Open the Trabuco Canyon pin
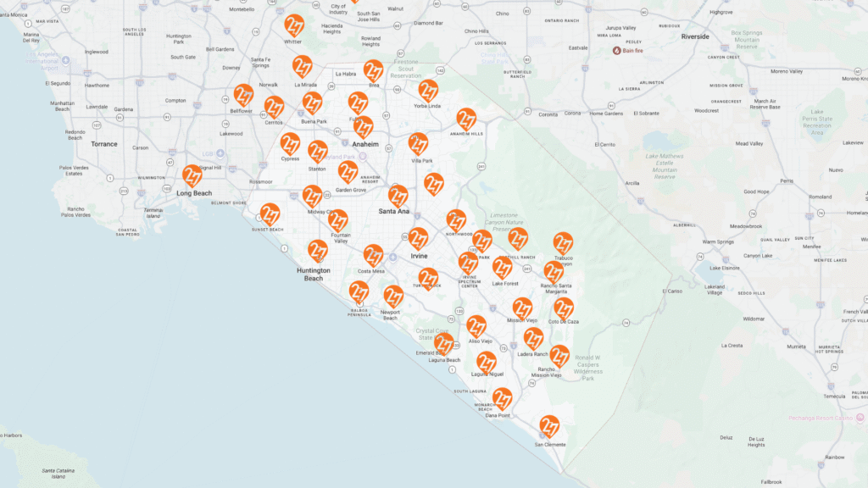 pos(563,243)
